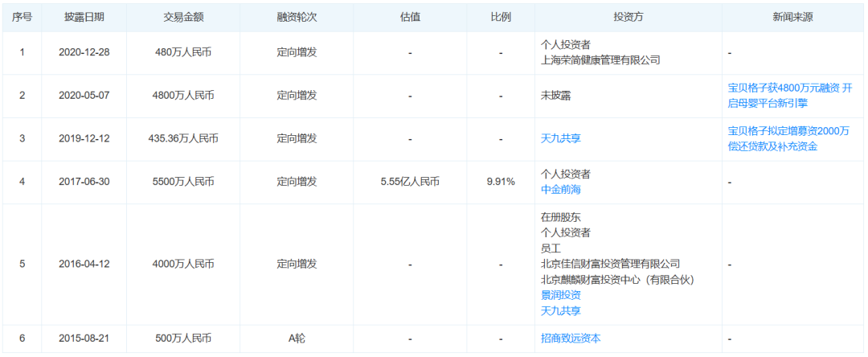This screenshot has height=357, width=868.
Task: Select the ratio 9.91% cell
Action: (x=501, y=182)
